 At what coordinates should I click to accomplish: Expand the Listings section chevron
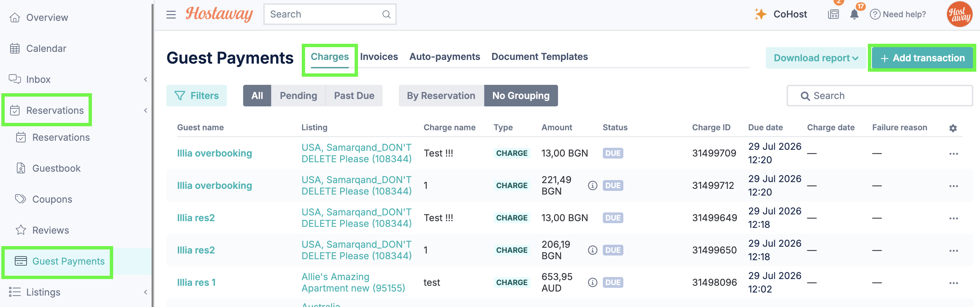145,292
